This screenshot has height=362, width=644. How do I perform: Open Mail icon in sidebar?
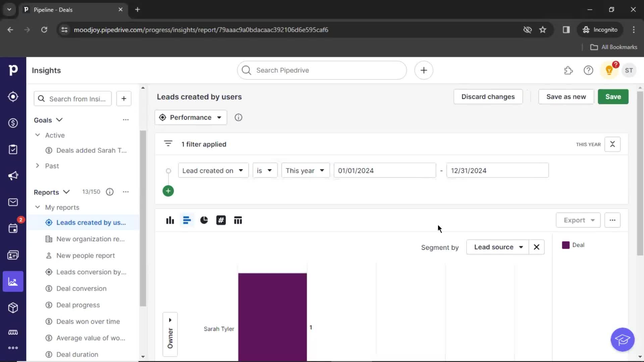[x=13, y=202]
